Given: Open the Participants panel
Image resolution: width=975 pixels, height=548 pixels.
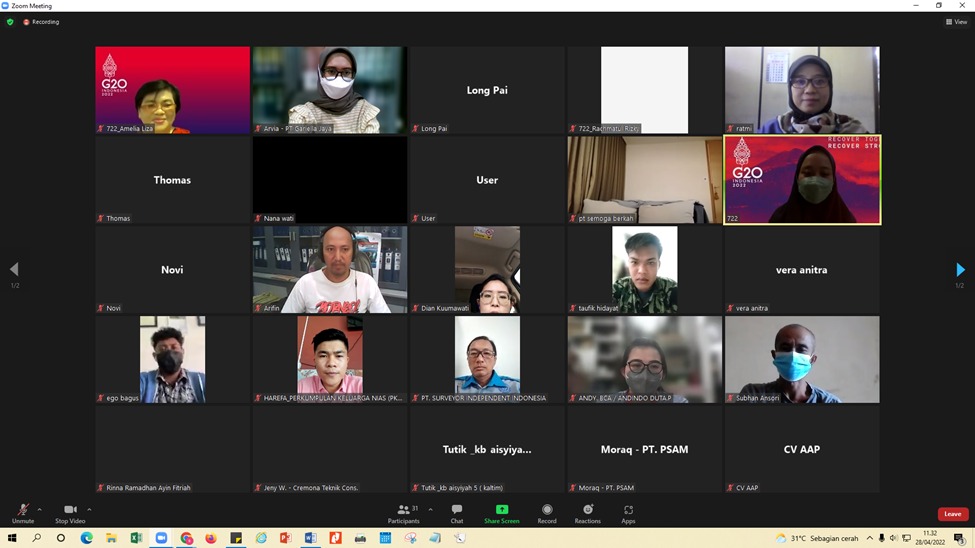Looking at the screenshot, I should pos(404,513).
